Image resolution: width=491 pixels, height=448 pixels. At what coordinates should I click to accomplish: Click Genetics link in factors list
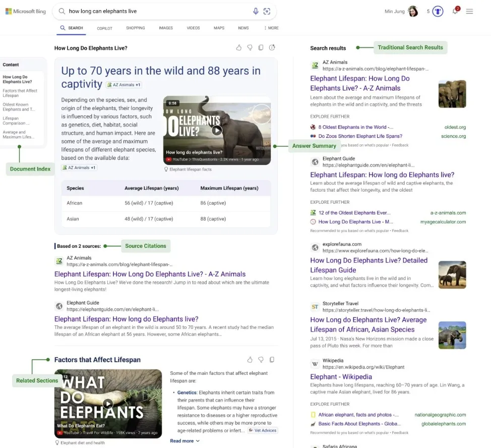click(187, 393)
